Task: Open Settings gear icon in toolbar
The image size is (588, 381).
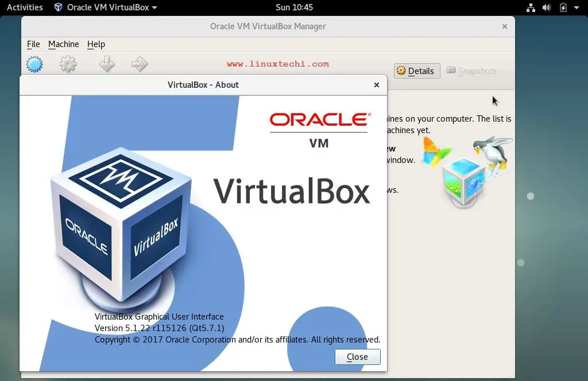Action: [x=68, y=64]
